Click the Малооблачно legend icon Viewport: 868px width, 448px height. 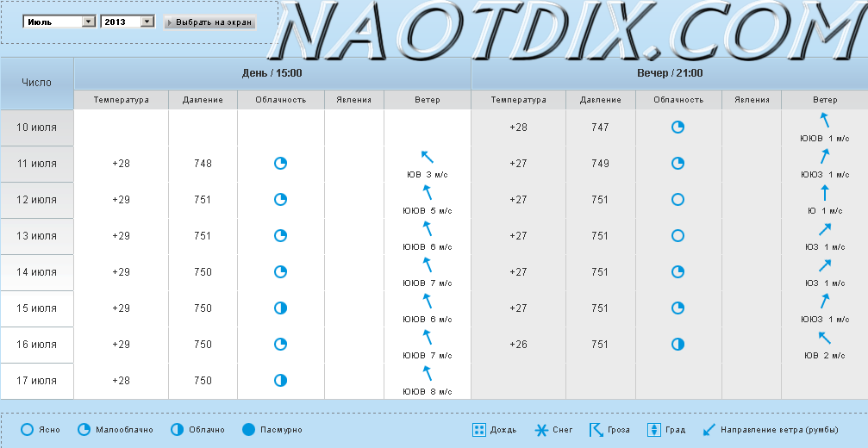click(x=84, y=429)
